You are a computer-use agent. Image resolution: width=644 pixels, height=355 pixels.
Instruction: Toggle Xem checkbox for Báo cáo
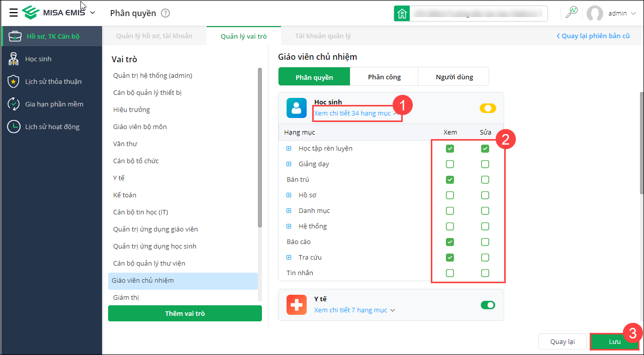tap(450, 242)
